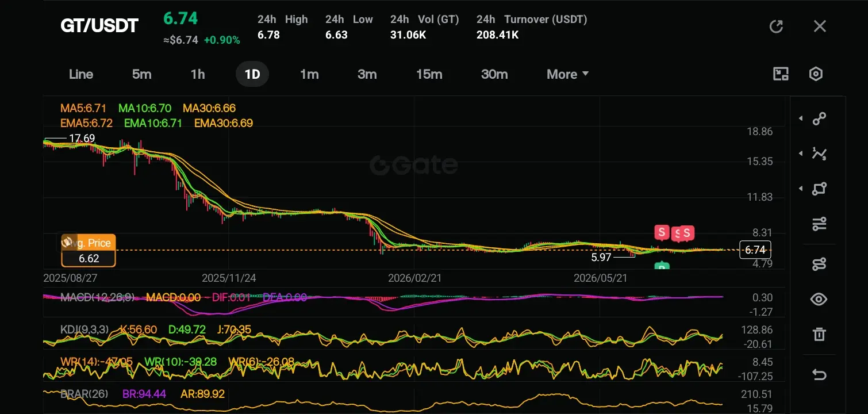Open the More intervals dropdown
868x414 pixels.
[x=567, y=74]
